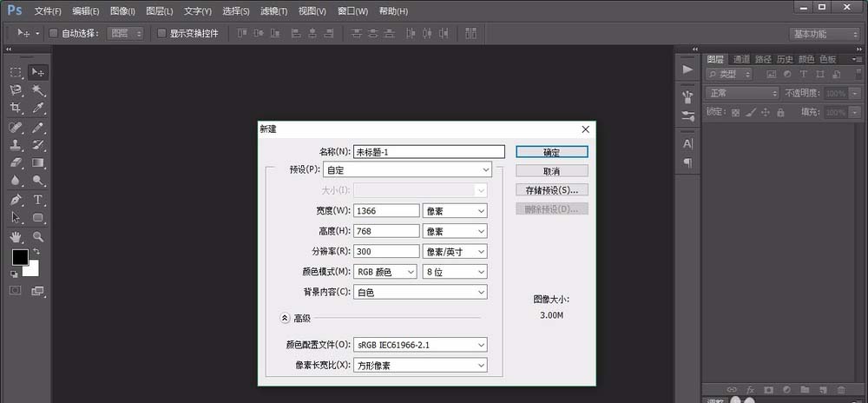Viewport: 868px width, 403px height.
Task: Click the 存储预设 button
Action: pyautogui.click(x=551, y=189)
